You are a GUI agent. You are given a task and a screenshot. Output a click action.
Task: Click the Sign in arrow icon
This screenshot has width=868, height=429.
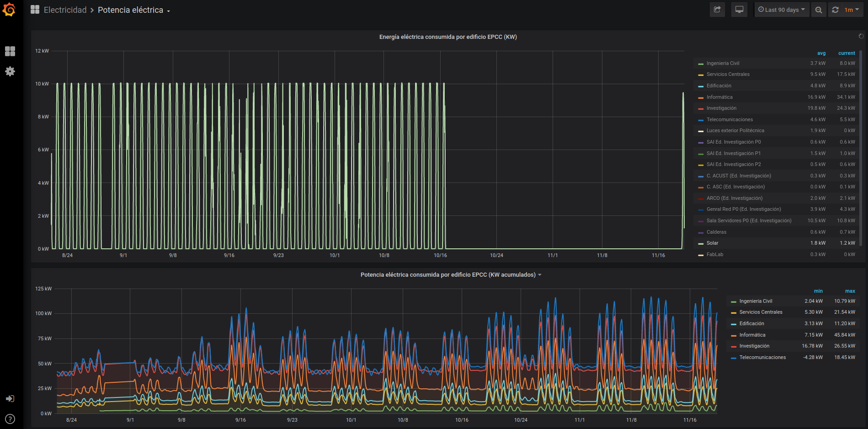click(x=10, y=399)
